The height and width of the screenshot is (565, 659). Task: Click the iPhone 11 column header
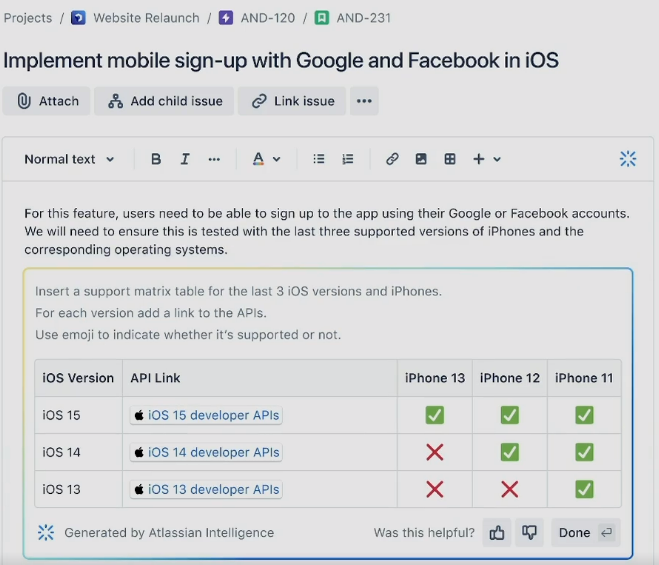[584, 378]
